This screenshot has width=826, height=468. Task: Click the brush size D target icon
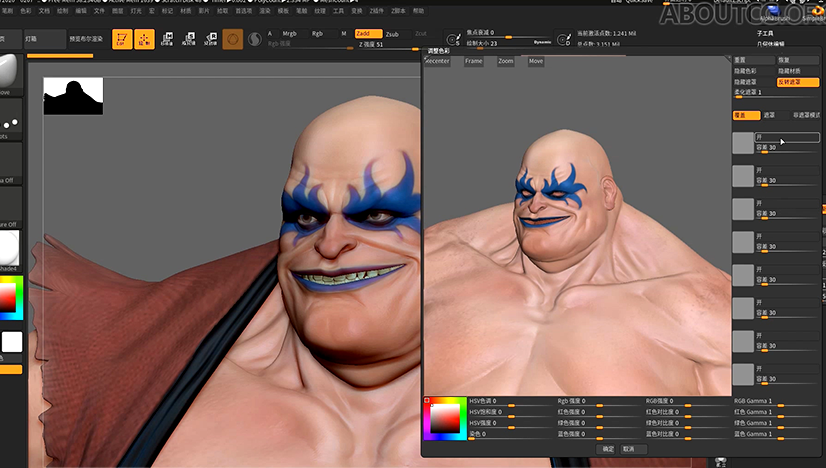pos(564,40)
